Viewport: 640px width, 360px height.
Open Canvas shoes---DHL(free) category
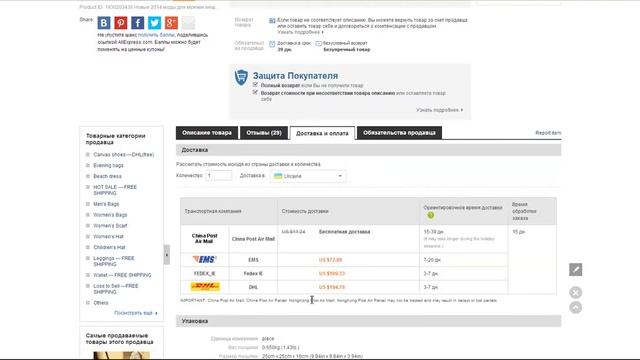[x=124, y=155]
